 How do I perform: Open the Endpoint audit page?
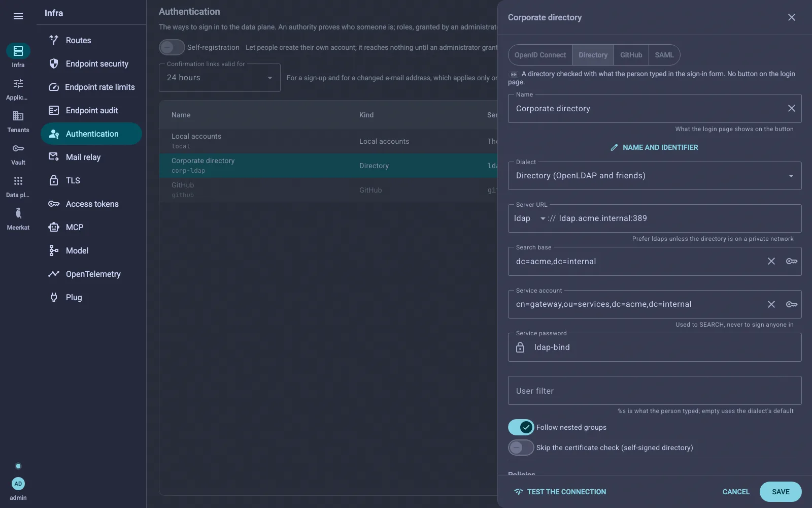click(x=91, y=110)
